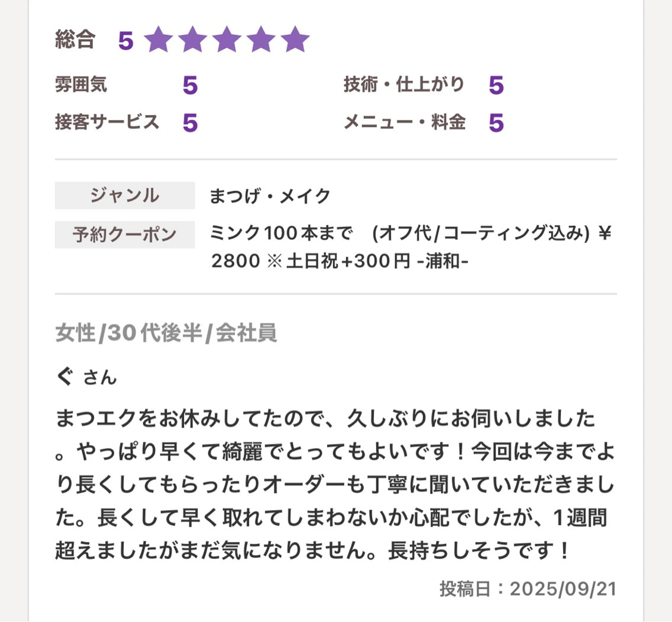Click the second purple rating star
The height and width of the screenshot is (622, 672).
pos(192,40)
